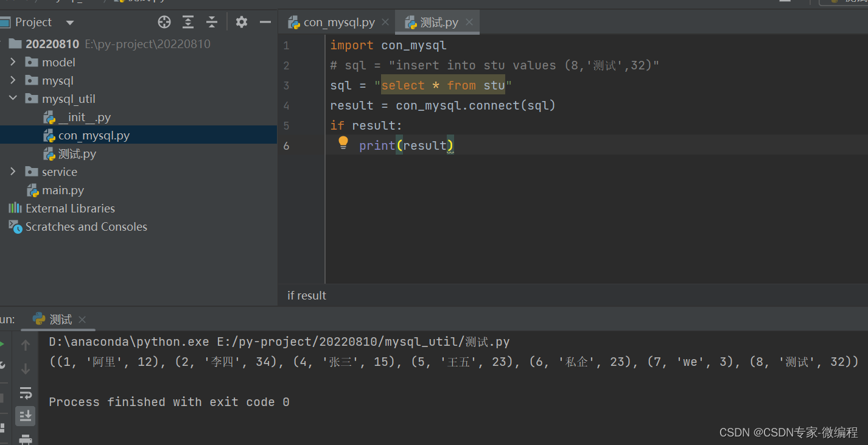Image resolution: width=868 pixels, height=445 pixels.
Task: Click gutter line number 1
Action: 287,45
